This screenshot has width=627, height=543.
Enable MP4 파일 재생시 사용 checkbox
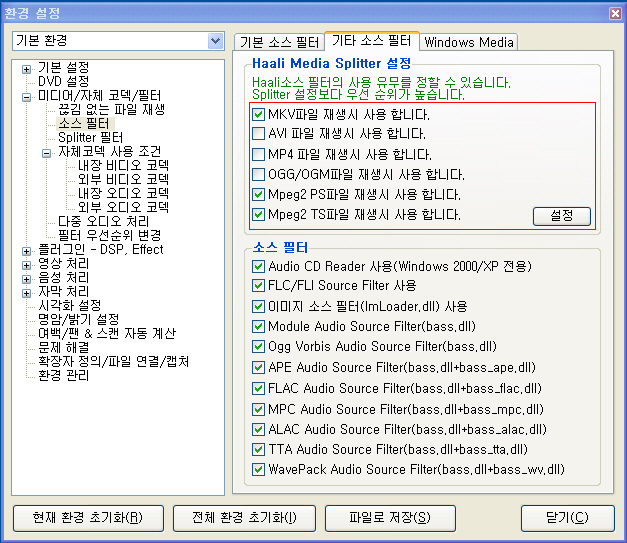(x=258, y=154)
